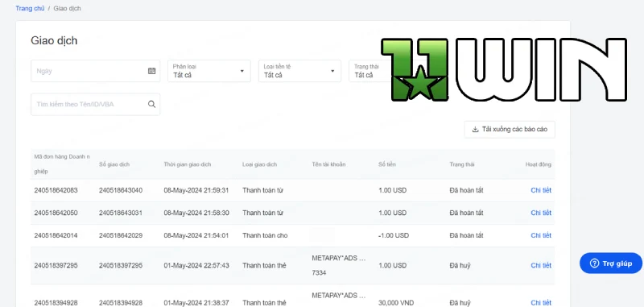The image size is (644, 307).
Task: Open Chi tiết for order 240518642083
Action: 541,190
